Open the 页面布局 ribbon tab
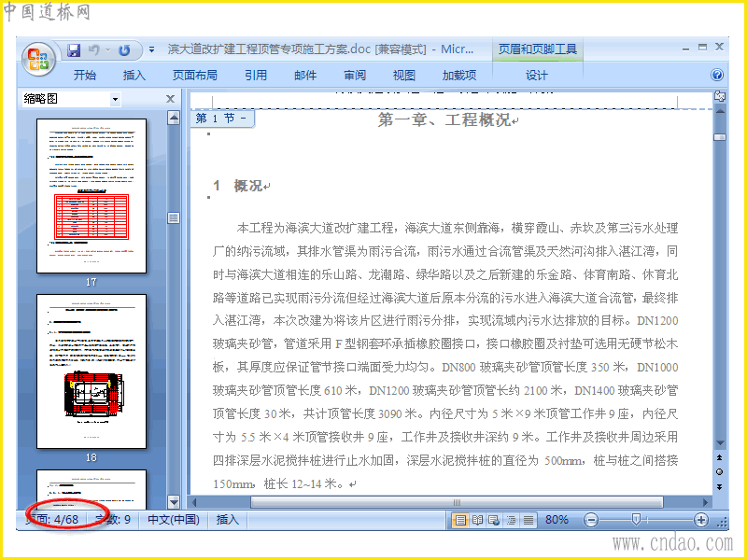This screenshot has width=747, height=560. coord(195,76)
